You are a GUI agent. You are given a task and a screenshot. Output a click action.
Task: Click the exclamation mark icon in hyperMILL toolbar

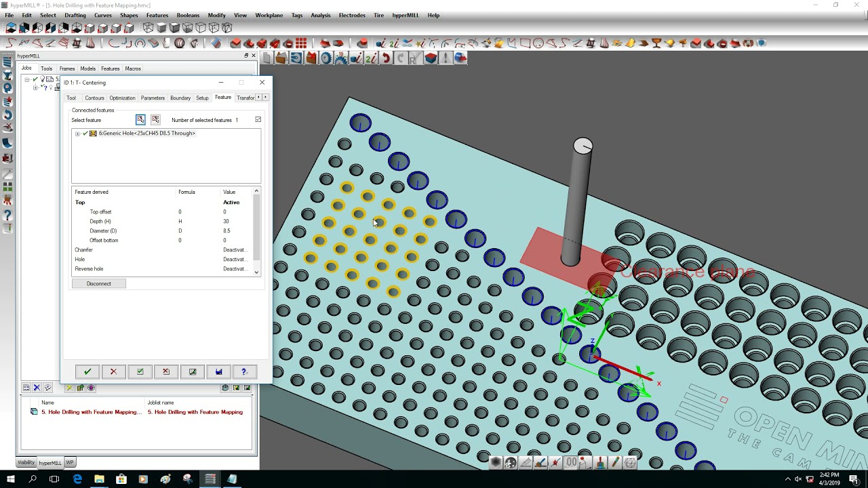tap(446, 58)
